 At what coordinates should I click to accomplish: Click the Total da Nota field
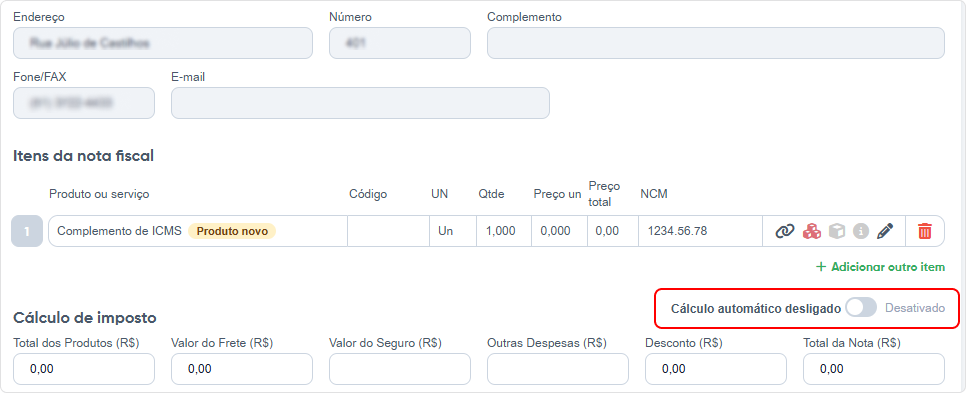[x=874, y=369]
